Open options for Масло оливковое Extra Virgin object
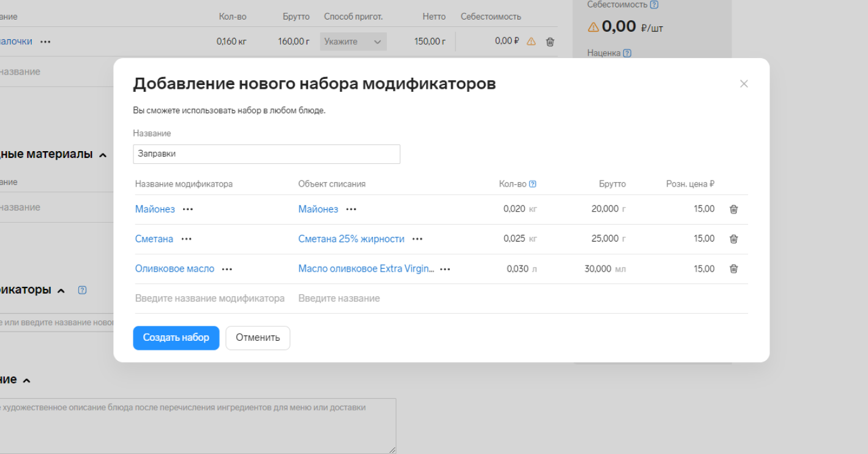868x454 pixels. 445,269
